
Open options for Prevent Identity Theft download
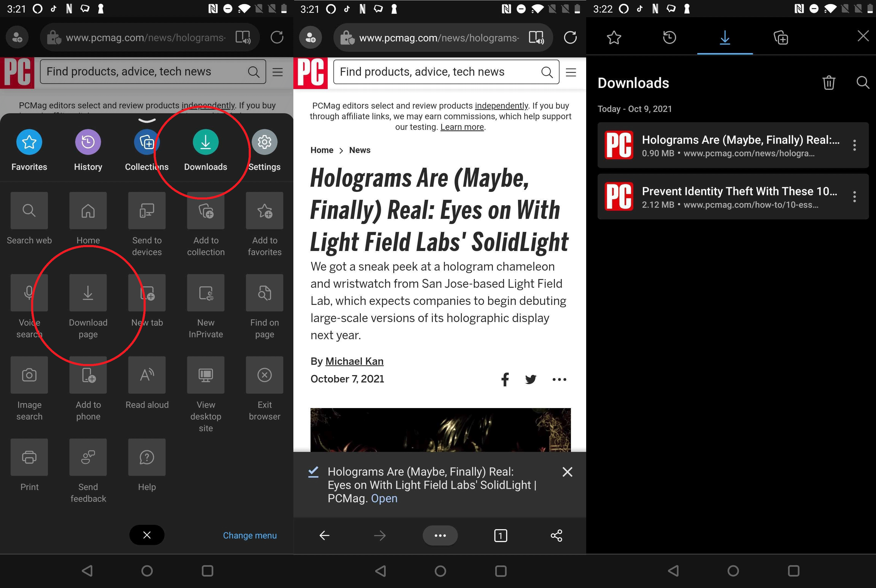tap(854, 197)
